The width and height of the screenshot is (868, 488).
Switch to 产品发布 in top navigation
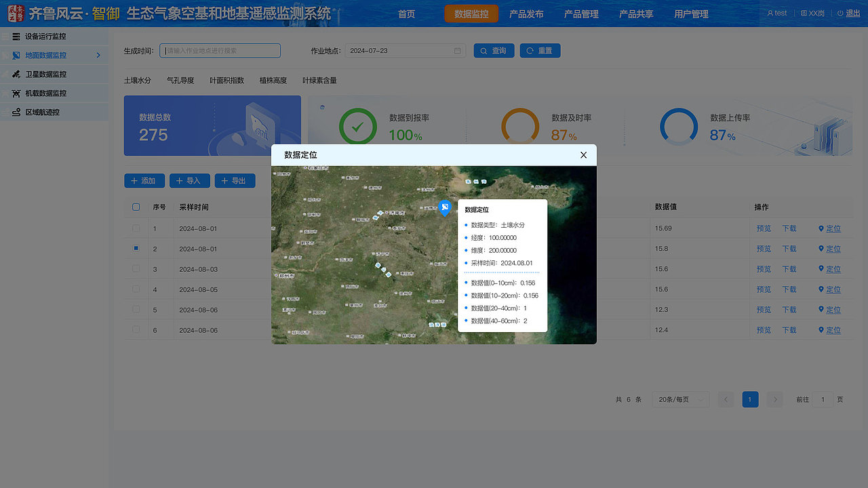pyautogui.click(x=526, y=14)
